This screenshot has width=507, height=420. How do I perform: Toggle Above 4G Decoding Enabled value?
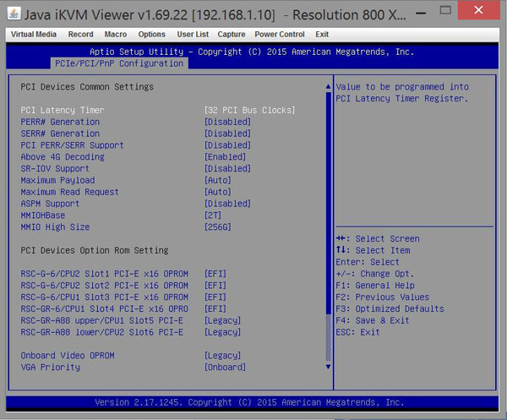click(x=225, y=157)
